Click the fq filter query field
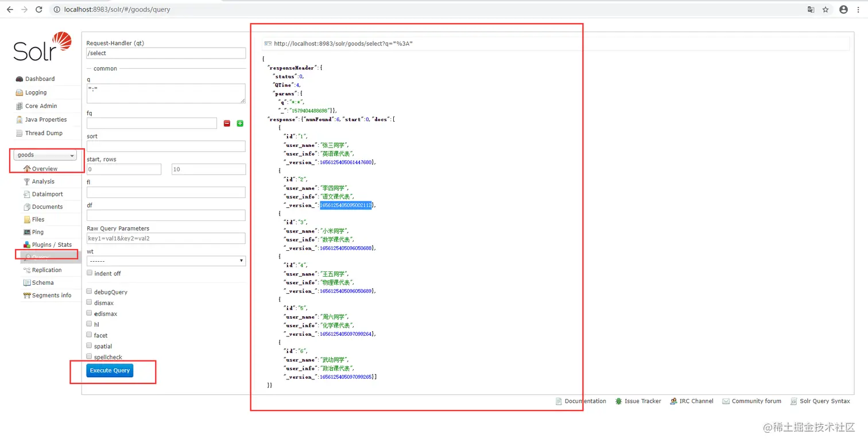Viewport: 868px width, 446px height. point(152,123)
